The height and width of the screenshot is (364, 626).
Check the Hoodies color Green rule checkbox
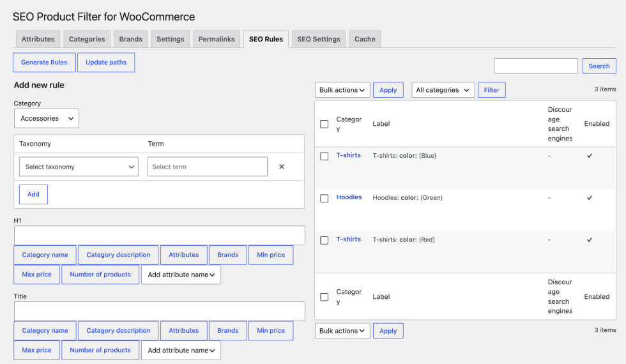point(324,198)
